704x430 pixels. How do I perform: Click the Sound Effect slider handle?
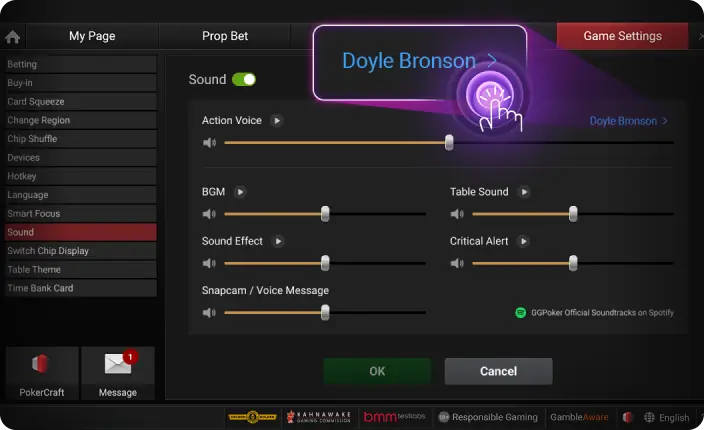[325, 263]
